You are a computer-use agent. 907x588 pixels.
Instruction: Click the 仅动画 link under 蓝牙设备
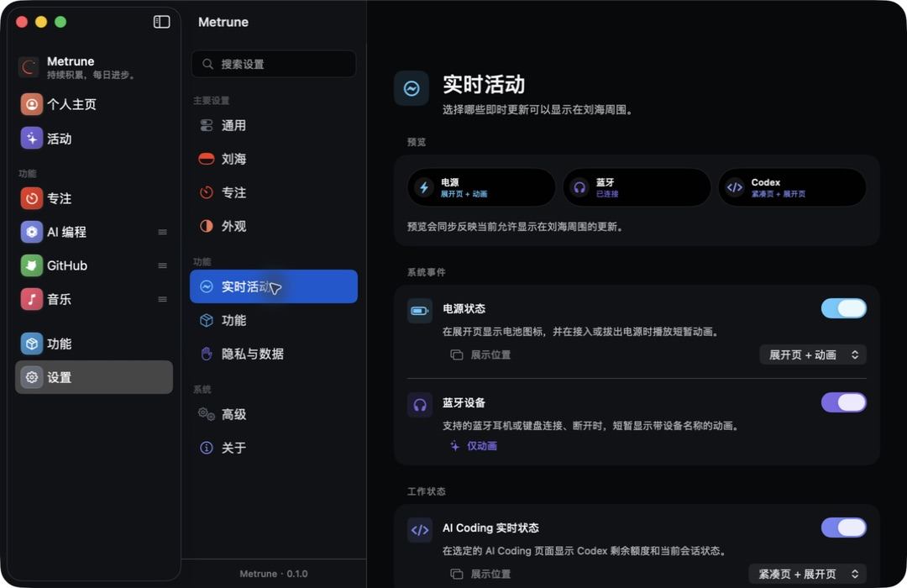pos(482,446)
